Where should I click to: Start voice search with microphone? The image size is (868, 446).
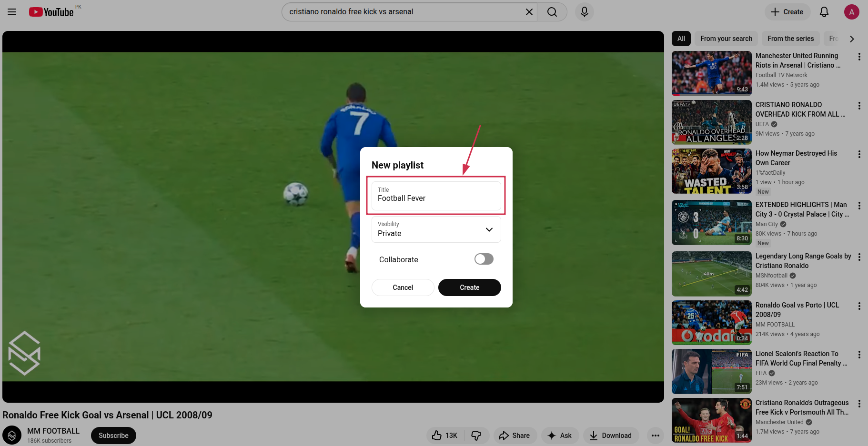tap(585, 12)
